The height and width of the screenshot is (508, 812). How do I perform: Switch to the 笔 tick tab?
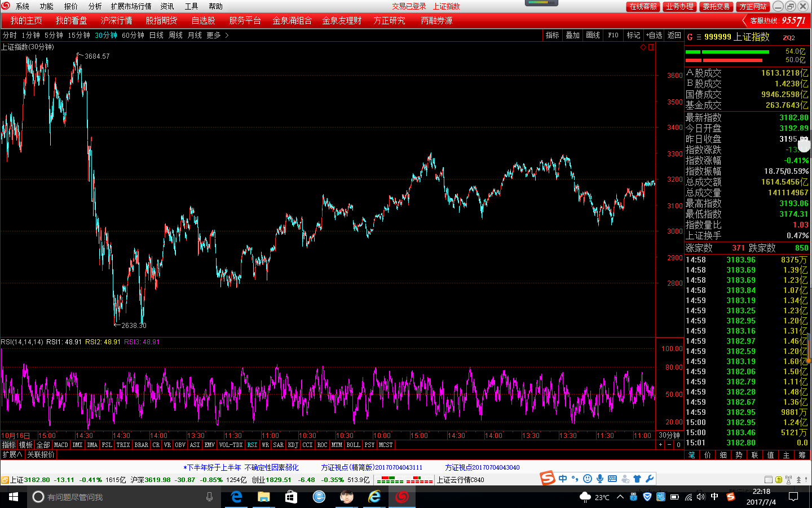click(692, 455)
